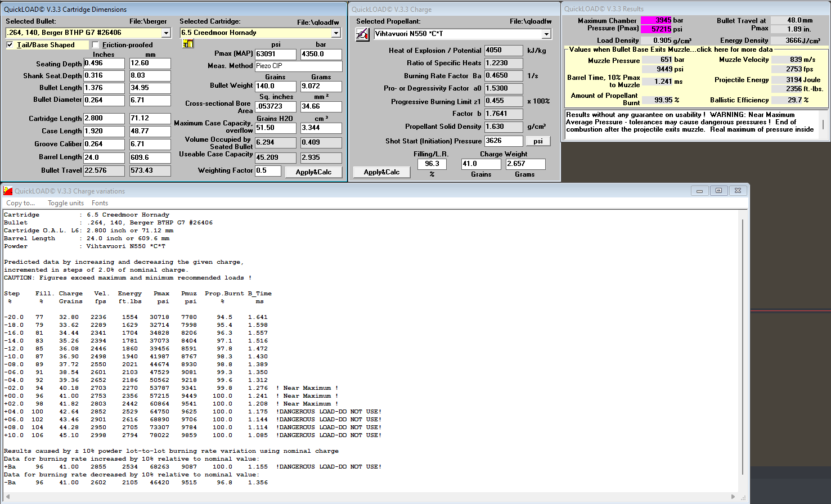Viewport: 831px width, 504px height.
Task: Click the Bullet Weight grams field
Action: (321, 87)
